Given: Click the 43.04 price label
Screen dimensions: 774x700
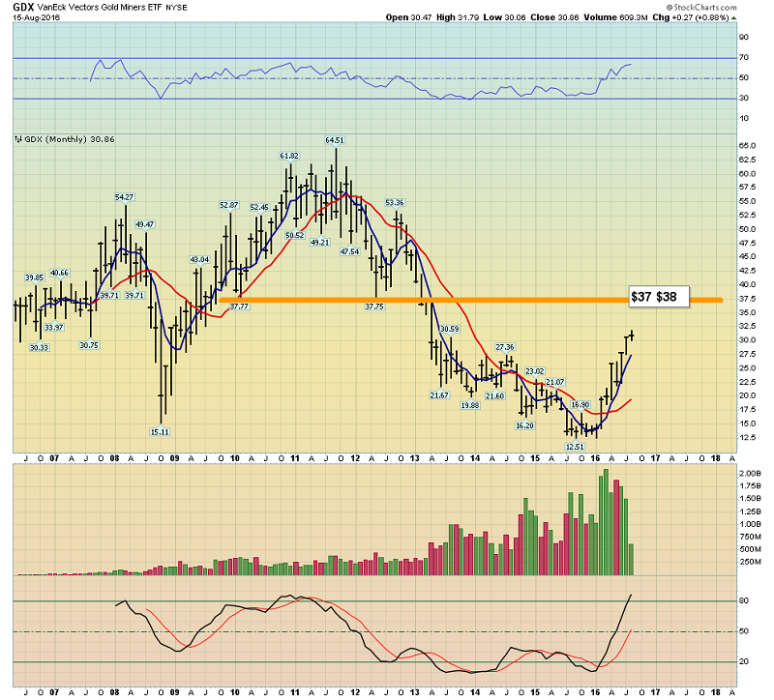Looking at the screenshot, I should 199,259.
